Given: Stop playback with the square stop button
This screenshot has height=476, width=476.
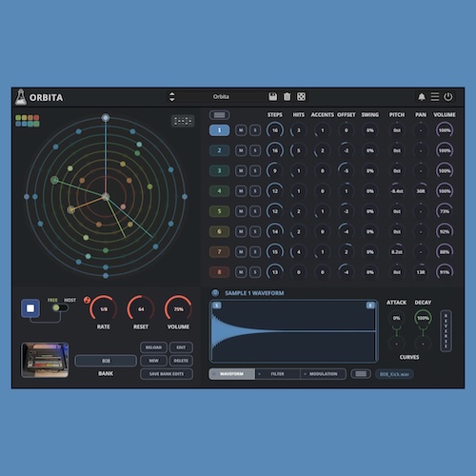Looking at the screenshot, I should point(30,308).
